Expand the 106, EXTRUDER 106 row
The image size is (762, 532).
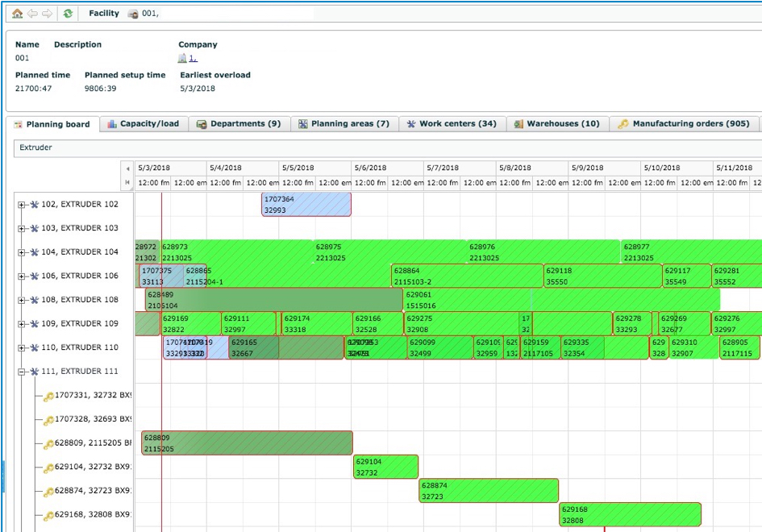point(22,276)
